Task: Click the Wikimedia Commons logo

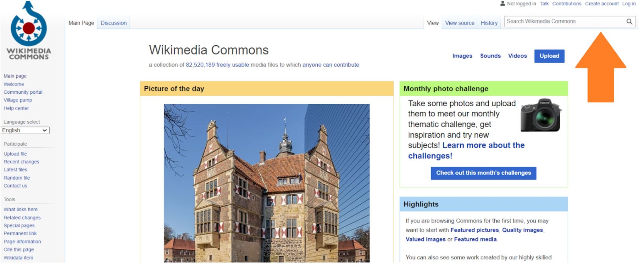Action: point(29,31)
